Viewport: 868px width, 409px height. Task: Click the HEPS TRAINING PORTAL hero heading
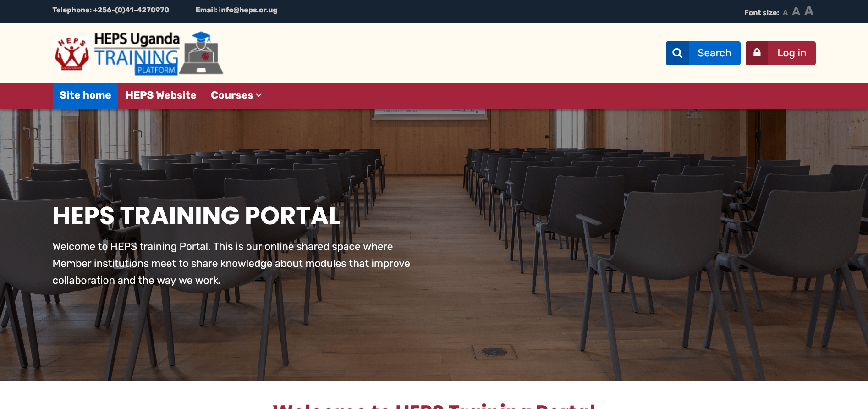(x=197, y=216)
